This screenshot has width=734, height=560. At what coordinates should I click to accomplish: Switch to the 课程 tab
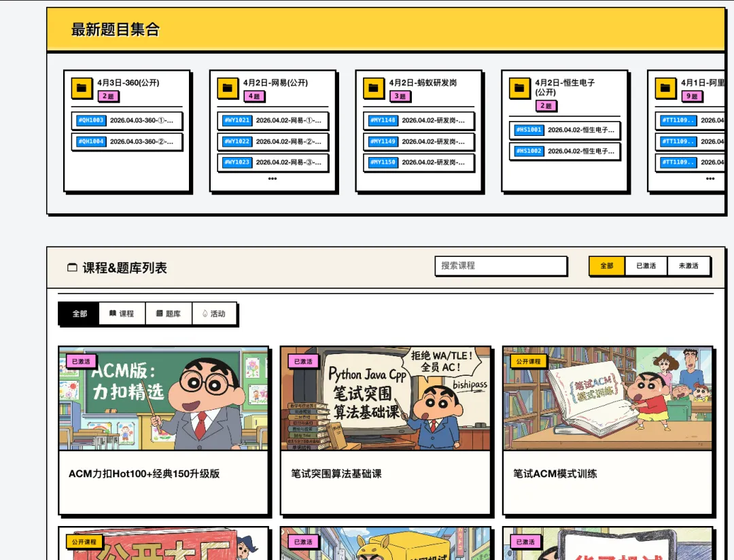point(122,314)
